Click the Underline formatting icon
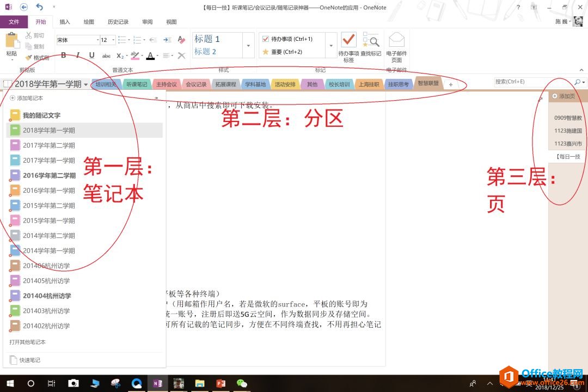This screenshot has height=392, width=588. [x=91, y=55]
